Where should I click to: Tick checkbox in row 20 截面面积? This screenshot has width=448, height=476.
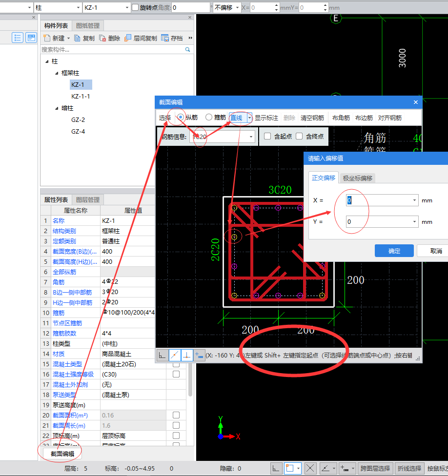[176, 415]
